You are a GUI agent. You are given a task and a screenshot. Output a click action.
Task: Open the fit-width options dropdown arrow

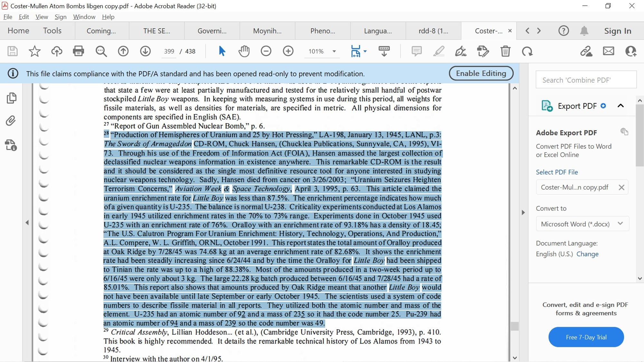click(x=365, y=51)
